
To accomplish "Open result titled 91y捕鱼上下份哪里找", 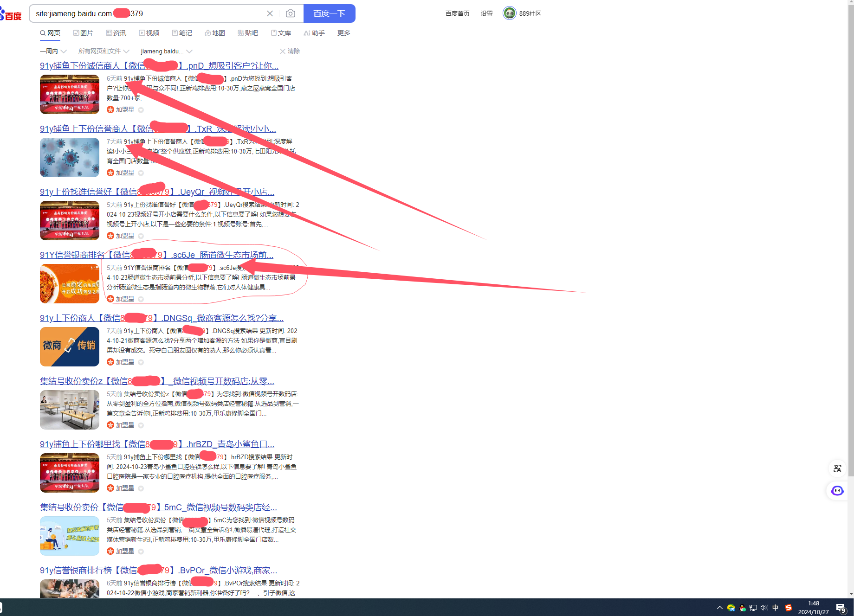I will pos(157,444).
